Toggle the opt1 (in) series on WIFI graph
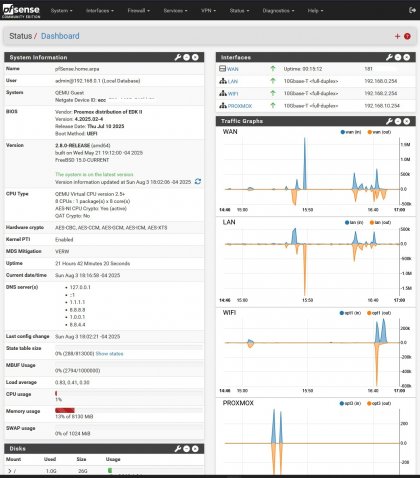Image resolution: width=420 pixels, height=478 pixels. coord(350,313)
